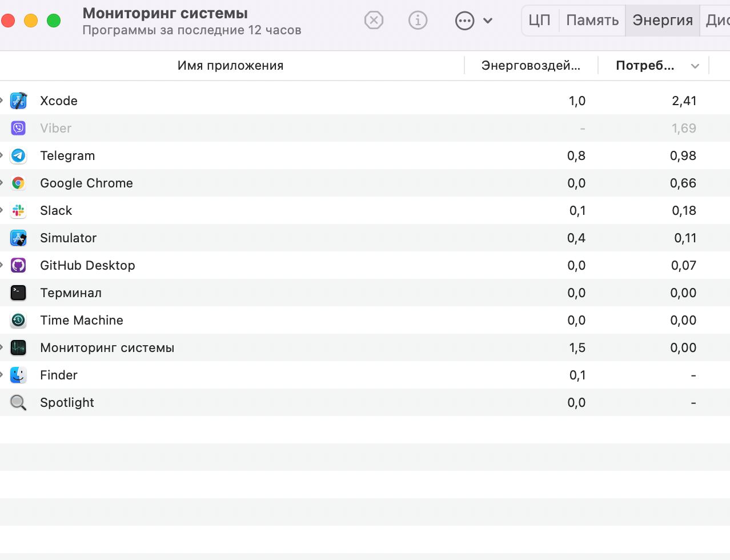Open the ellipsis actions menu in the toolbar

(x=474, y=21)
